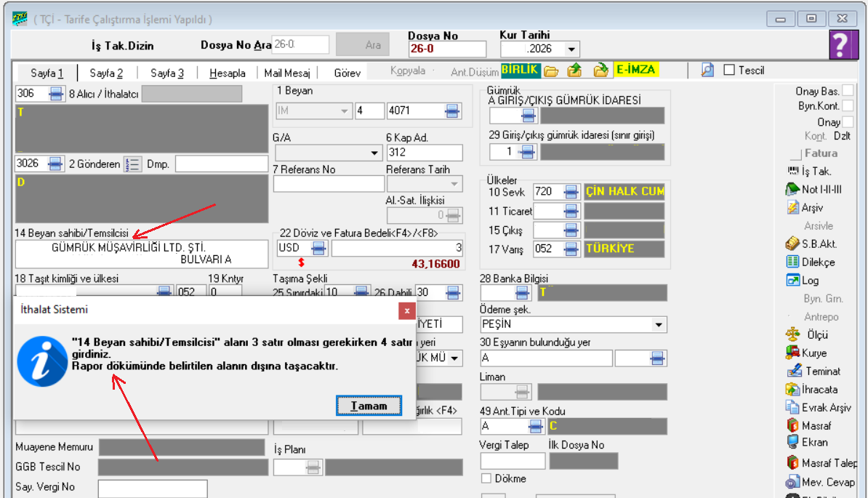
Task: Expand the G/A combo box
Action: pos(375,153)
